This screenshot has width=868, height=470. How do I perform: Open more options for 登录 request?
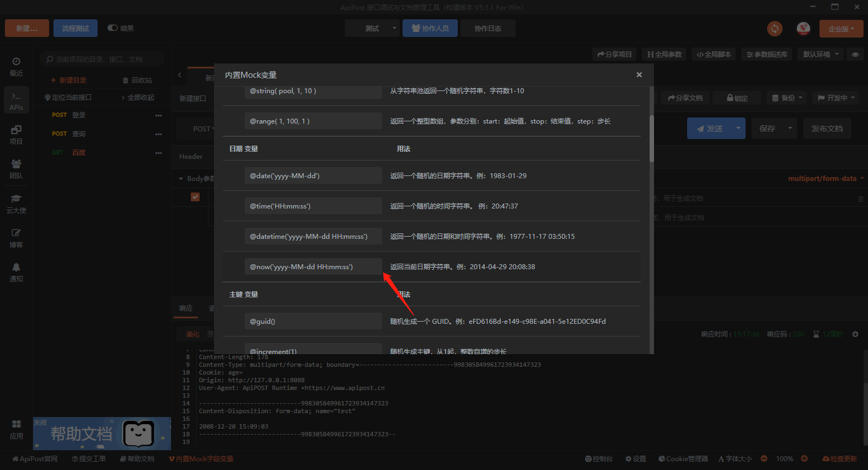(x=159, y=115)
